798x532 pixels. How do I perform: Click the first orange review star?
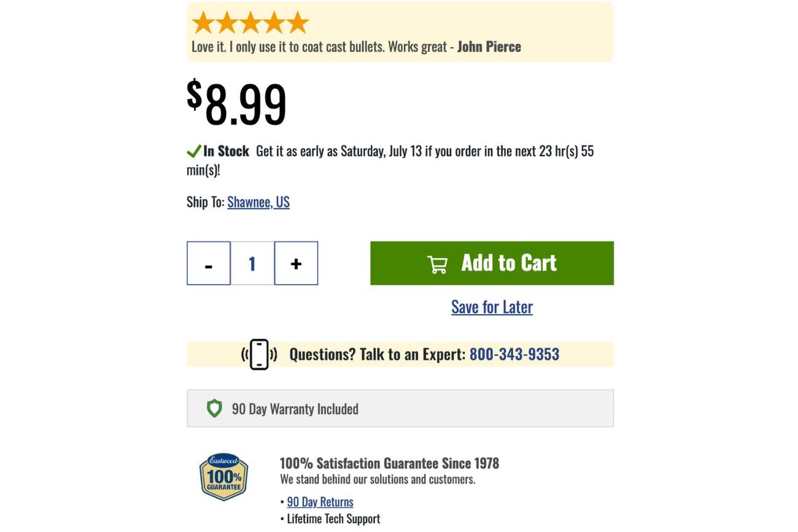tap(203, 23)
